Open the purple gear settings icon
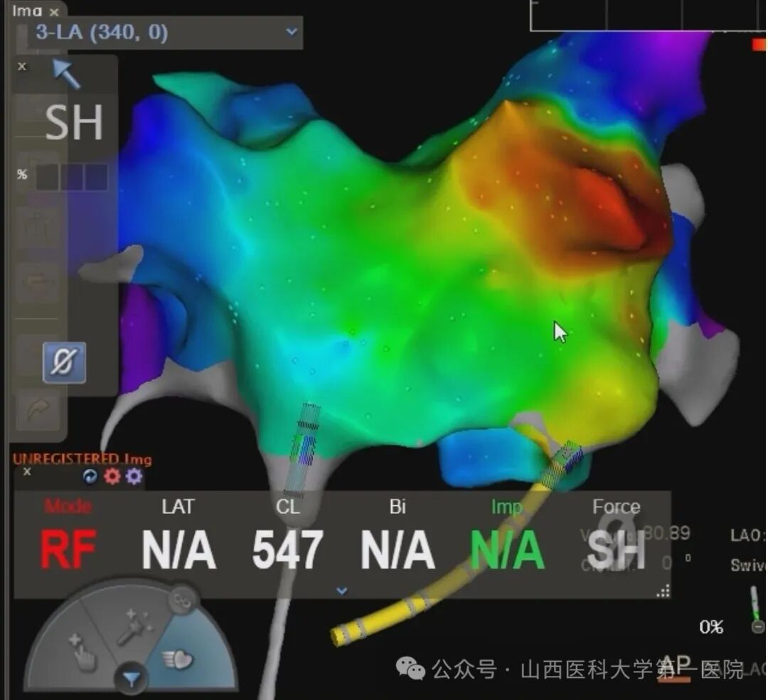 (134, 476)
